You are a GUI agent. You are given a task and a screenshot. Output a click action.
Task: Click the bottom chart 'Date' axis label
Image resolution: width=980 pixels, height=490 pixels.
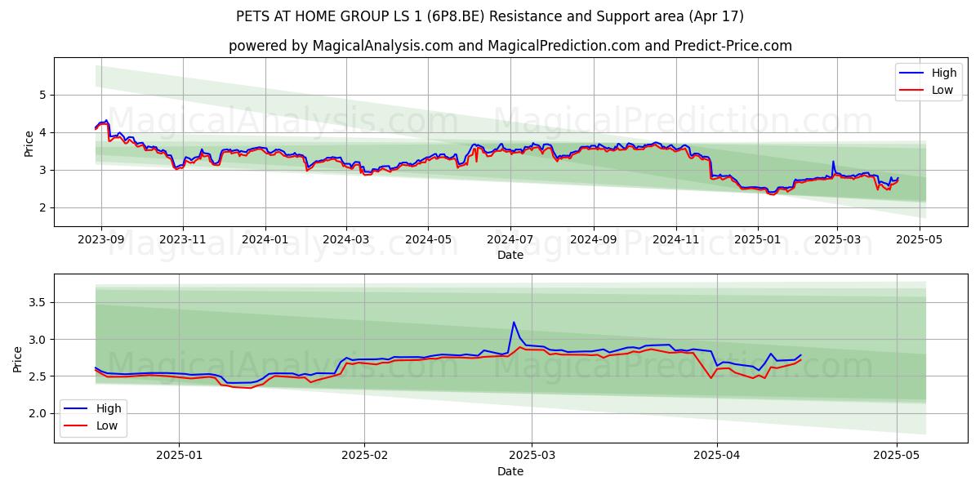(x=510, y=471)
